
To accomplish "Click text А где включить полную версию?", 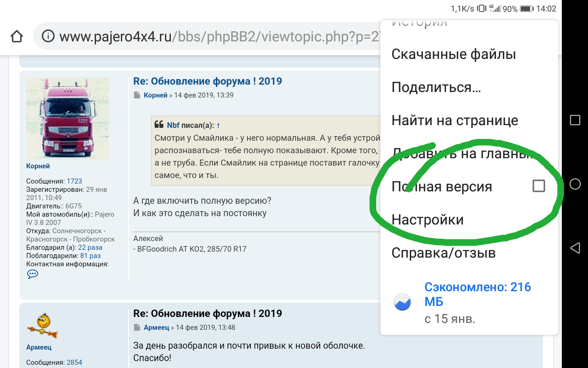I will pos(202,201).
